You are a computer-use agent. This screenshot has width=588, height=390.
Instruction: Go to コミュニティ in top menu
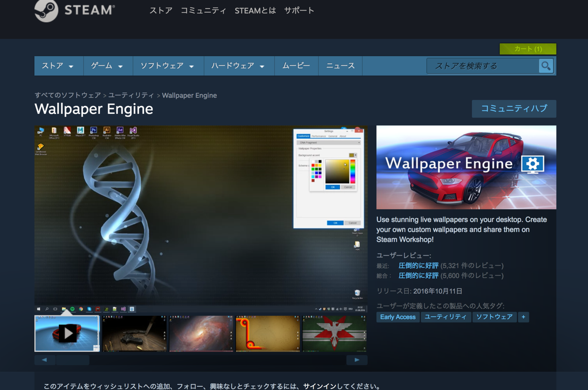point(203,10)
